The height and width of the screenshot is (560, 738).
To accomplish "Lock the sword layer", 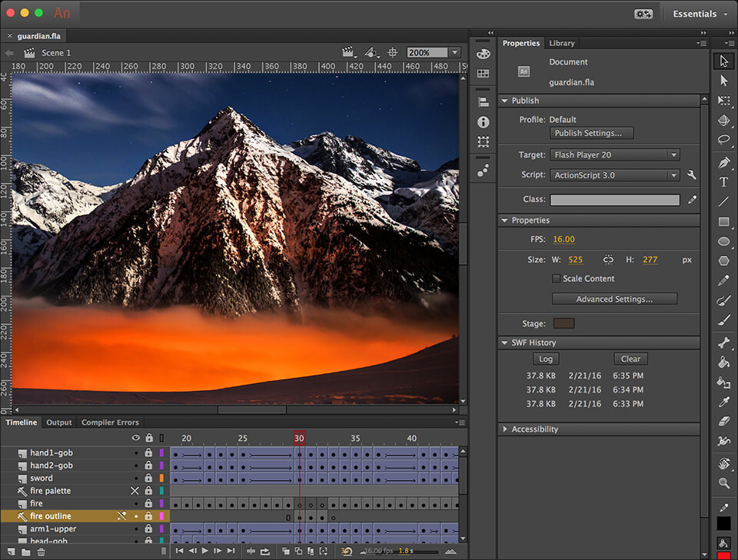I will tap(148, 478).
